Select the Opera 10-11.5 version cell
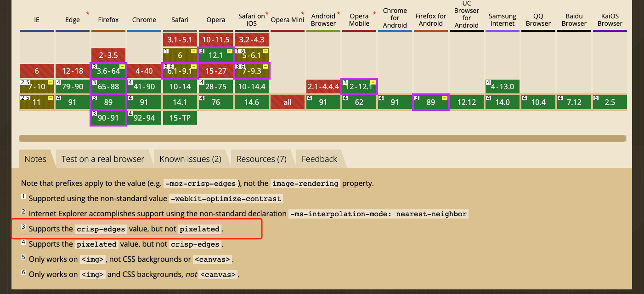644x294 pixels. point(216,40)
